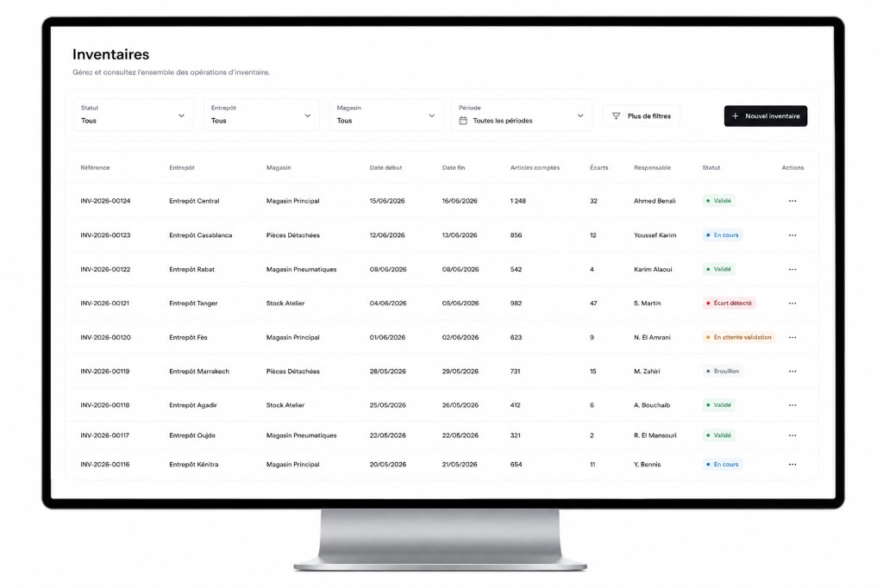Select the Entrepôt Kénitra cell
883x588 pixels.
[x=194, y=465]
